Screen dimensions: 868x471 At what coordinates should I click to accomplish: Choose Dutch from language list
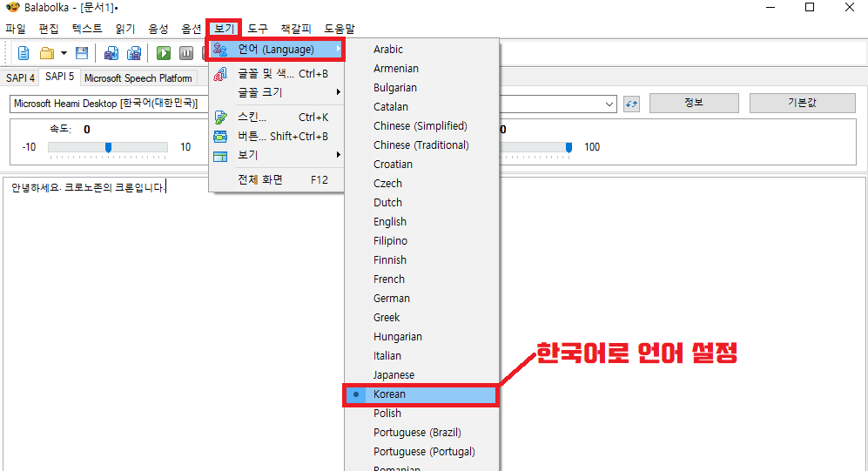point(421,203)
